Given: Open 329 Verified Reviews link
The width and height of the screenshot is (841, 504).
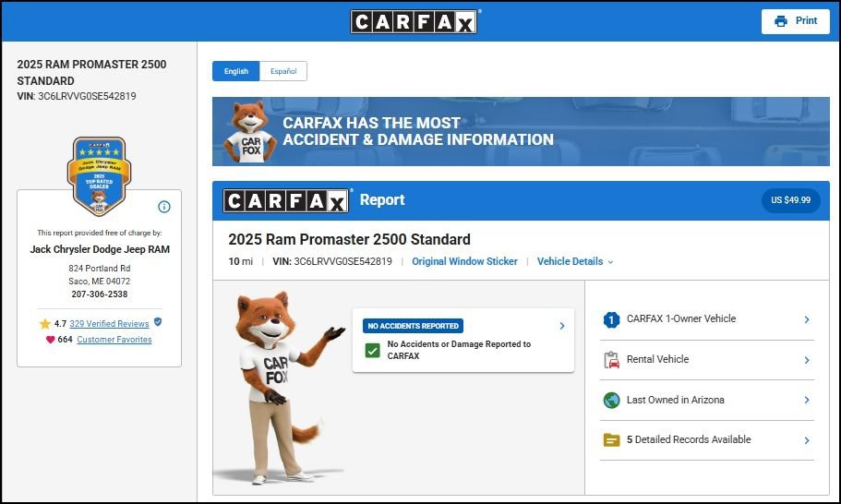Looking at the screenshot, I should coord(110,324).
